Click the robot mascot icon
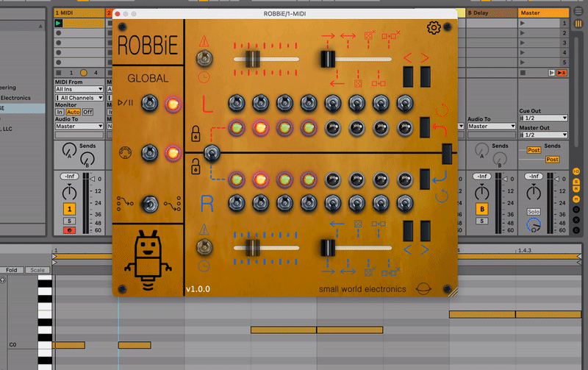The width and height of the screenshot is (588, 370). click(148, 260)
